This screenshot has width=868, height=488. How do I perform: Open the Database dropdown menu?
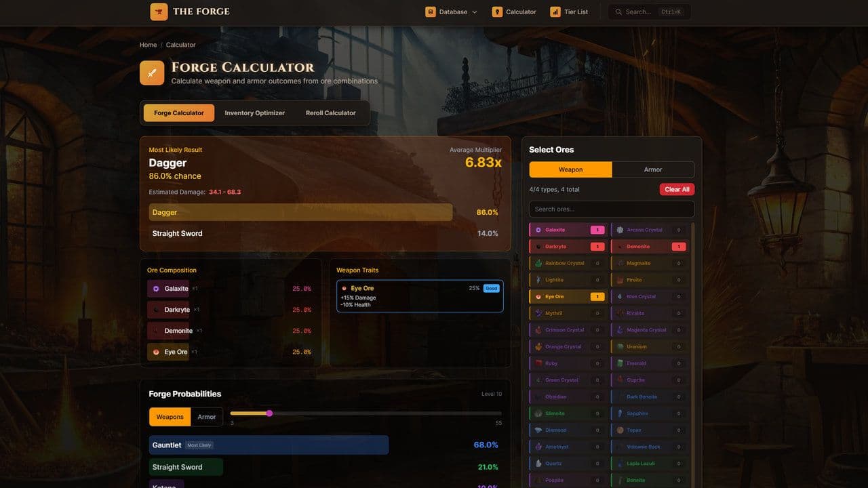click(x=450, y=12)
